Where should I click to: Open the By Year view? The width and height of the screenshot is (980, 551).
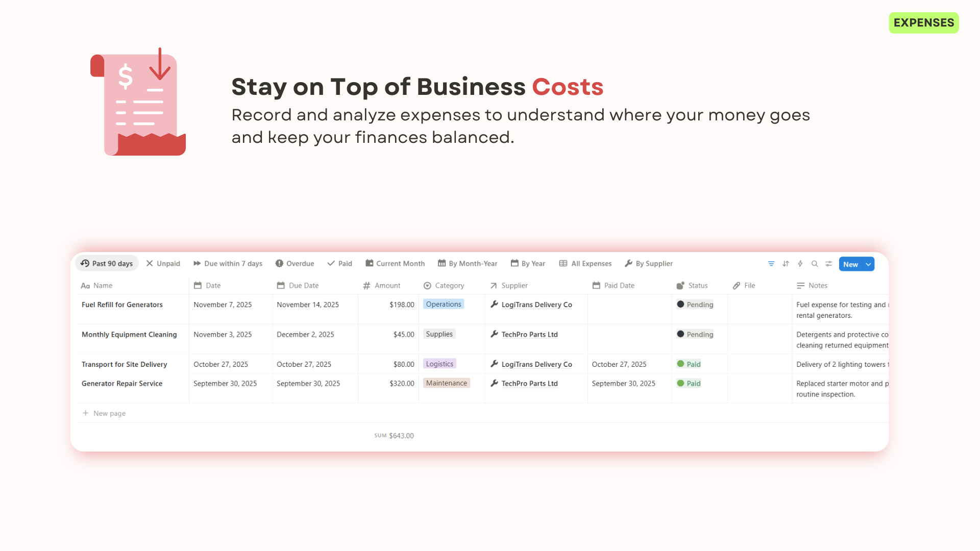click(528, 263)
